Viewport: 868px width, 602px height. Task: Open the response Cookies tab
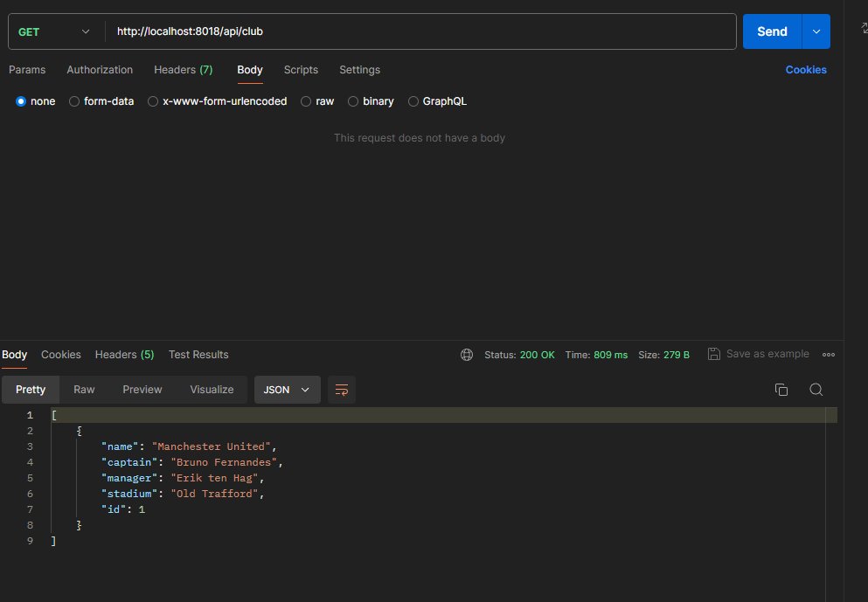(x=61, y=355)
